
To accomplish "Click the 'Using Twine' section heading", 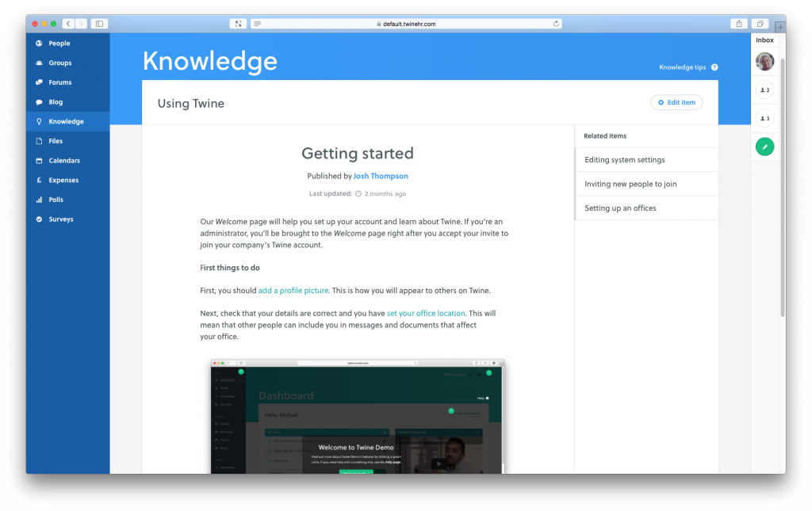I will click(191, 104).
